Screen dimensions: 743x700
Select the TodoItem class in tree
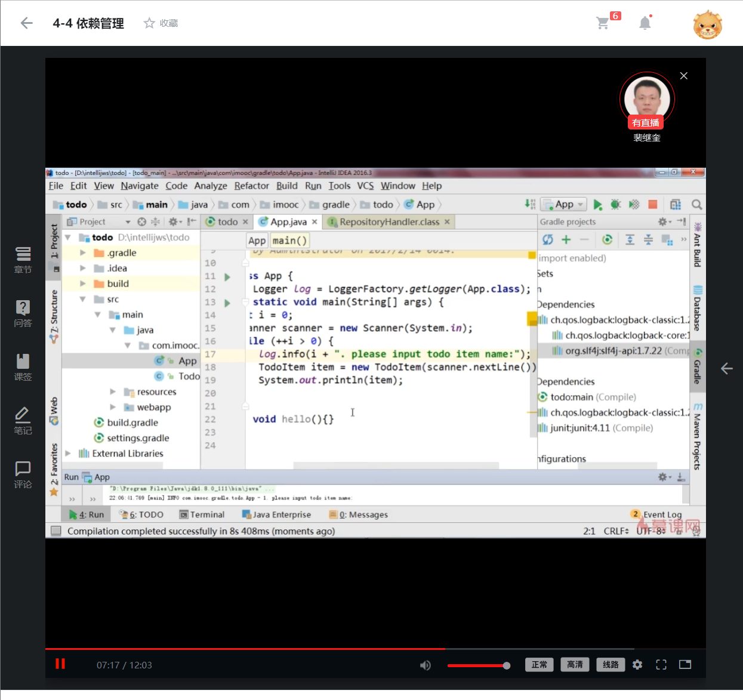click(x=177, y=376)
